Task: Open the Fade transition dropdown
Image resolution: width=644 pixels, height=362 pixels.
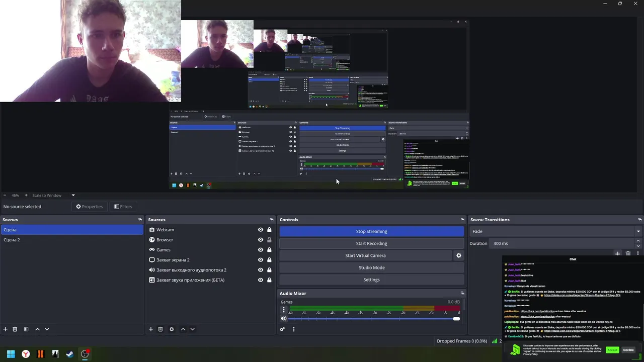Action: click(x=555, y=231)
